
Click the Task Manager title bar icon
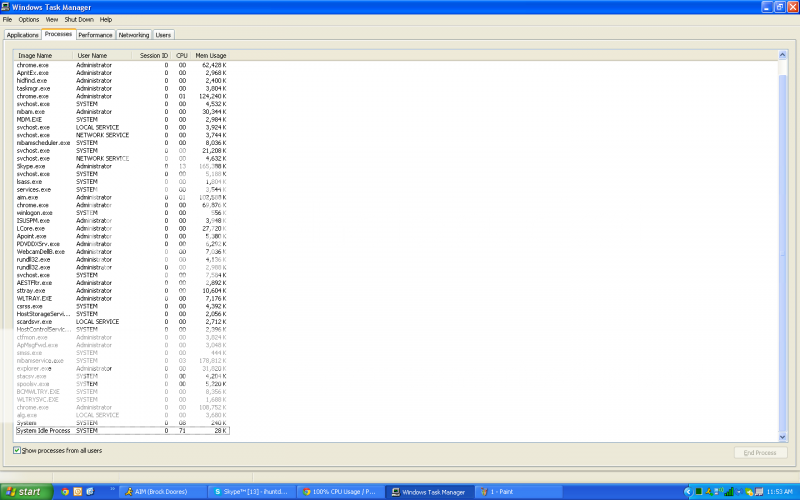[6, 7]
